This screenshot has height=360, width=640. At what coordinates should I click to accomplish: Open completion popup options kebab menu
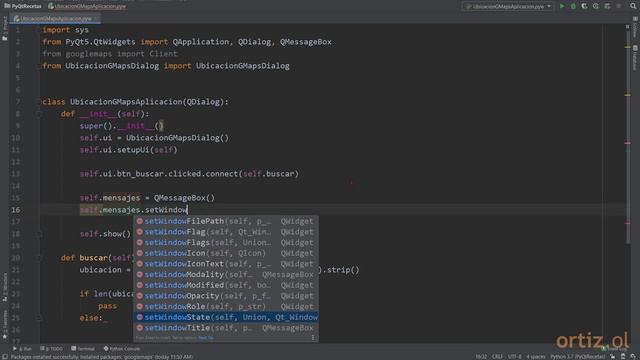(313, 338)
